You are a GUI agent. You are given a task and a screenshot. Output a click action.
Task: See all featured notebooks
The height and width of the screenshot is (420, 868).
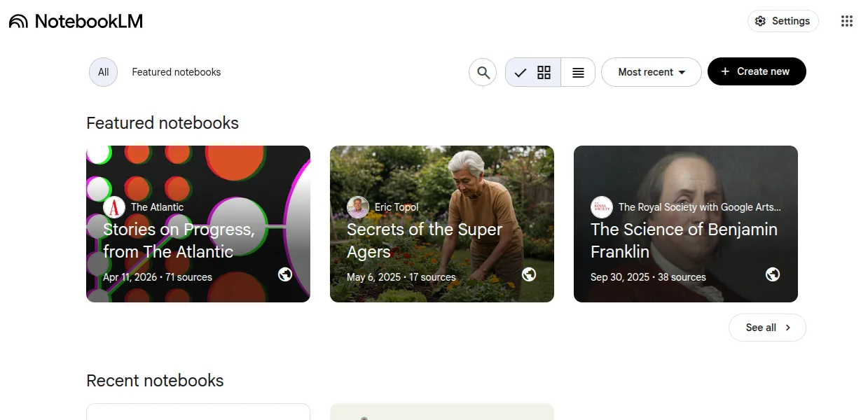pos(768,328)
